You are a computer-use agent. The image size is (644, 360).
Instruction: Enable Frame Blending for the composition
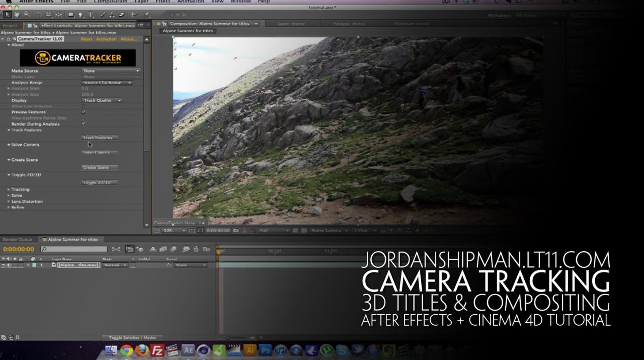163,249
